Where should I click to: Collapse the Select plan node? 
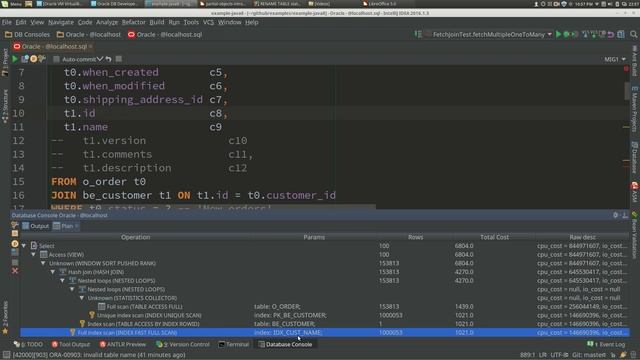[x=24, y=246]
